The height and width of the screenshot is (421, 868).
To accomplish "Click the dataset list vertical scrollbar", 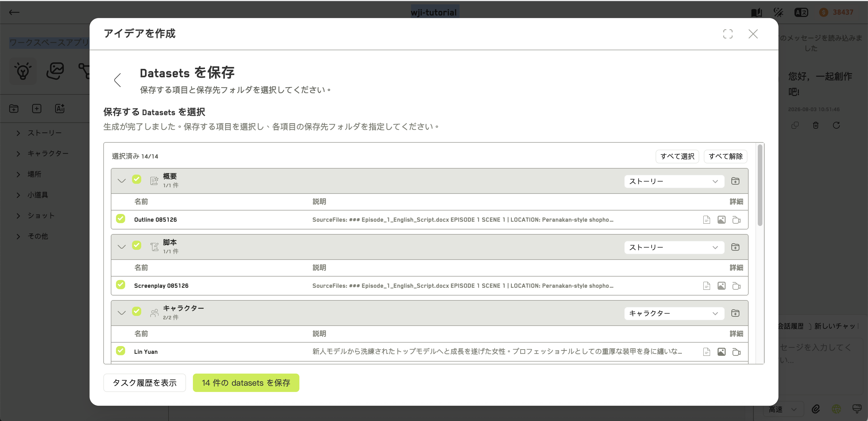I will coord(760,186).
